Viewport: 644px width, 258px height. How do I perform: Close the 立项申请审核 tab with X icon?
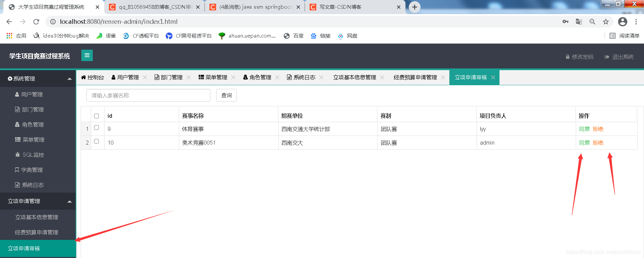tap(493, 78)
